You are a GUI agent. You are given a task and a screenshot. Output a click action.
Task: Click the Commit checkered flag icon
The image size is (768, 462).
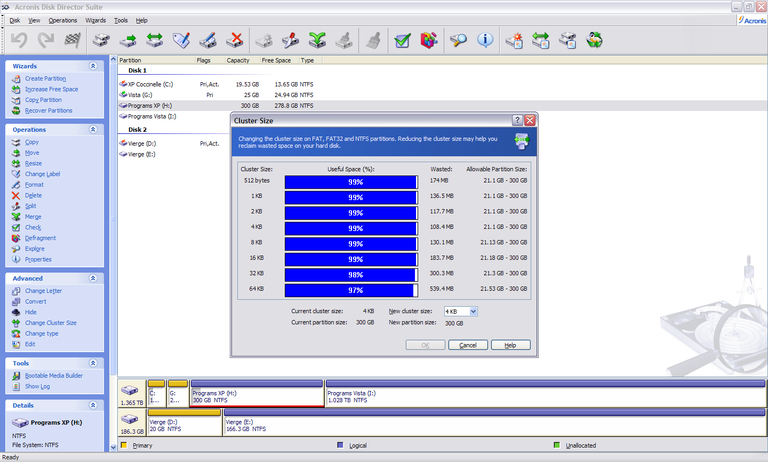72,40
